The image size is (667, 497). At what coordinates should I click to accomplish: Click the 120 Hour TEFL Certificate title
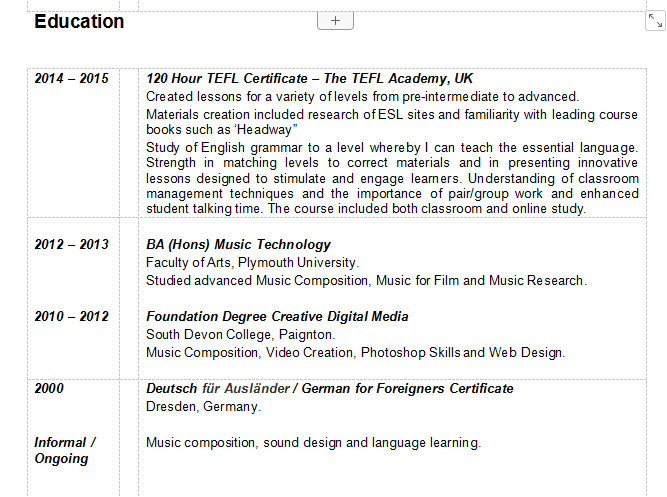click(309, 78)
